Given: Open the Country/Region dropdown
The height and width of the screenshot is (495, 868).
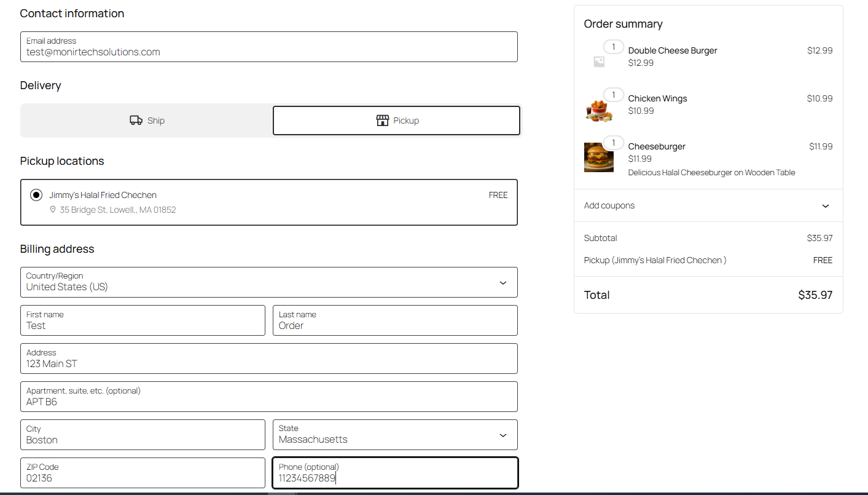Looking at the screenshot, I should point(268,282).
